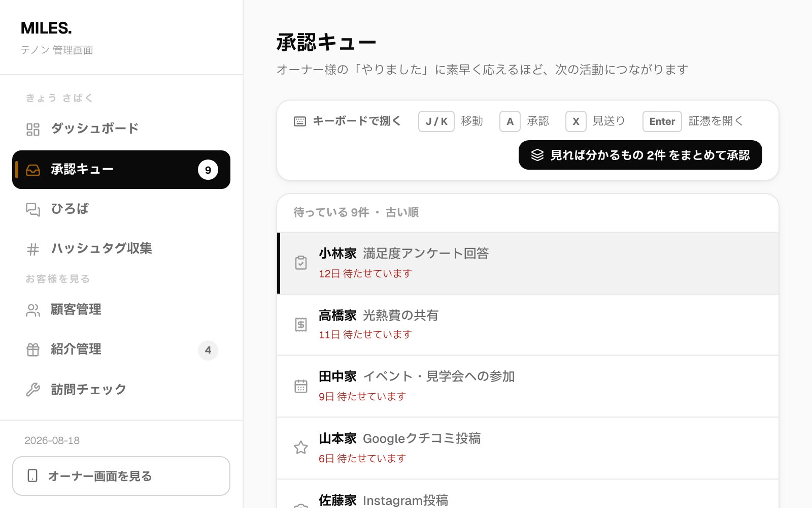
Task: Select 小林家 満足度アンケート回答 row
Action: [528, 263]
